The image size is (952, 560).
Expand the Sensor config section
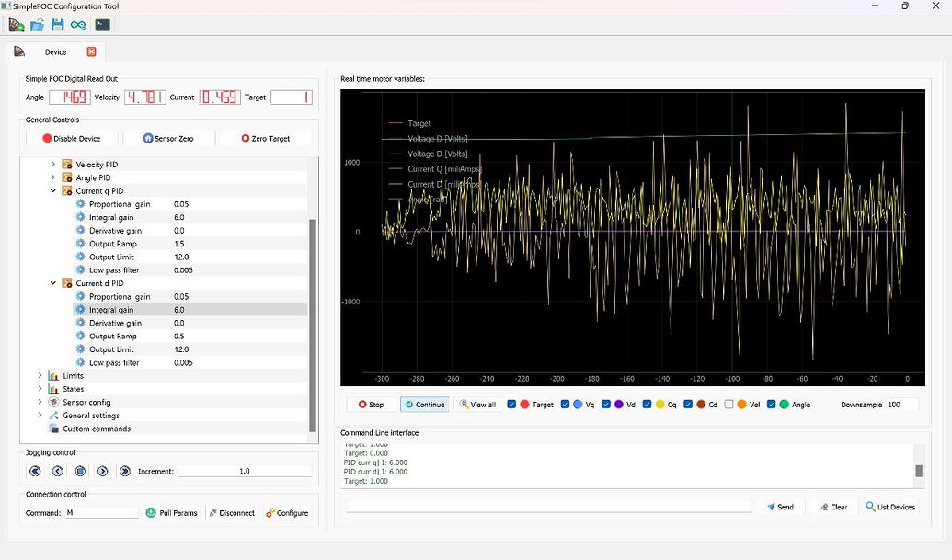(x=39, y=402)
